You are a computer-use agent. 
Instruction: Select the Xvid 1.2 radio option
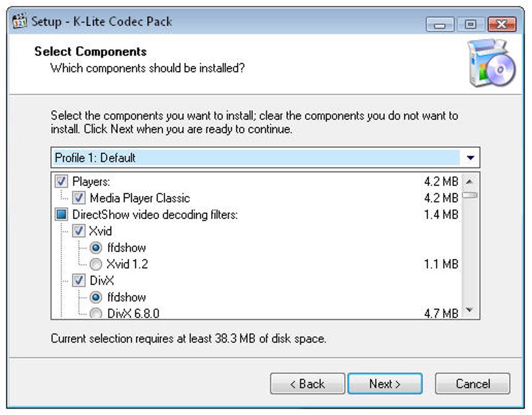click(96, 264)
